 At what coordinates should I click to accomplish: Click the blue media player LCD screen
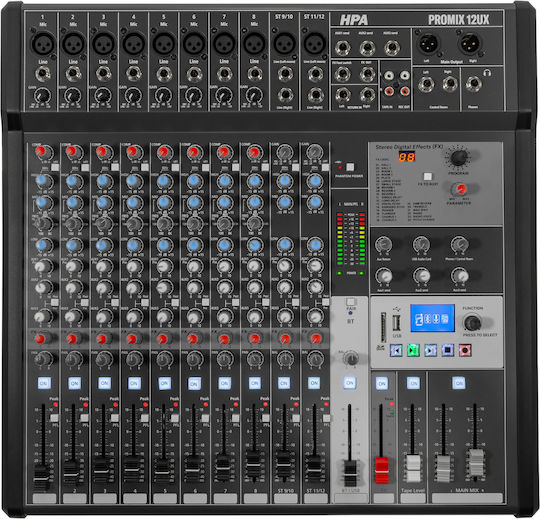point(432,318)
